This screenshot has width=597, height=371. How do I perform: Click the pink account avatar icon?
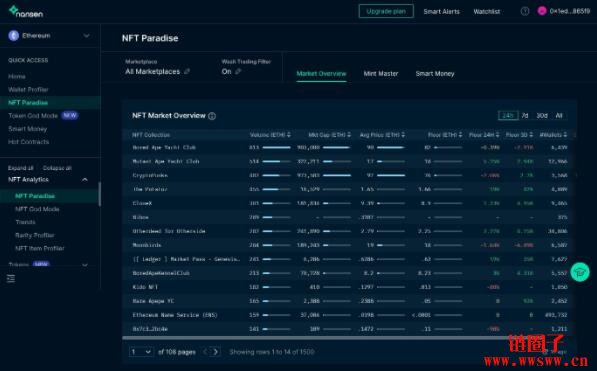[542, 11]
